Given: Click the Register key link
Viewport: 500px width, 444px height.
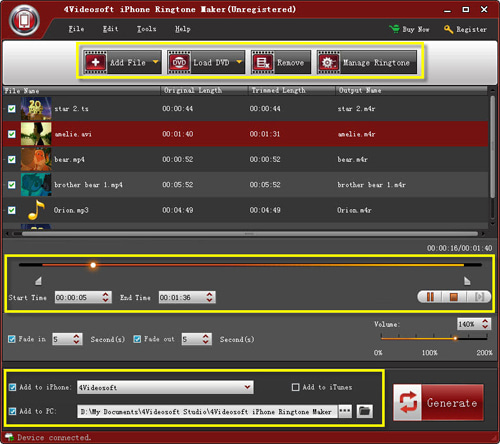Looking at the screenshot, I should [x=465, y=29].
